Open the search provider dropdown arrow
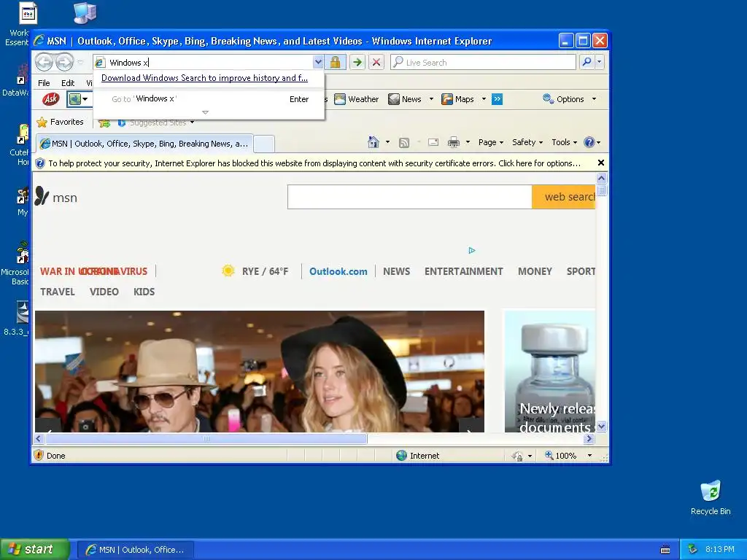This screenshot has width=747, height=560. (x=600, y=62)
